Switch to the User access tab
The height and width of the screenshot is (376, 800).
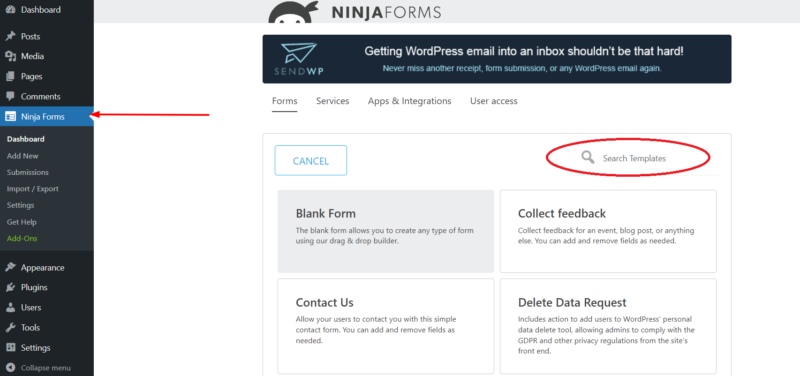pyautogui.click(x=494, y=101)
